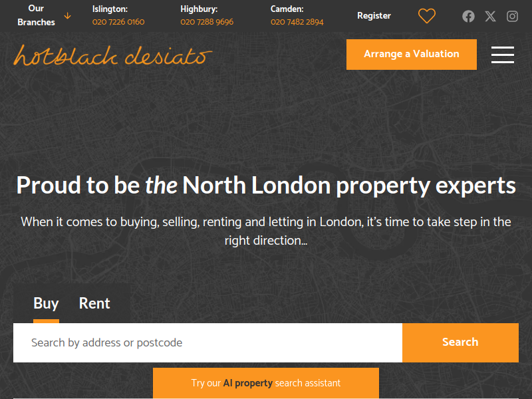Switch to the Rent tab
The image size is (532, 399).
click(x=94, y=303)
